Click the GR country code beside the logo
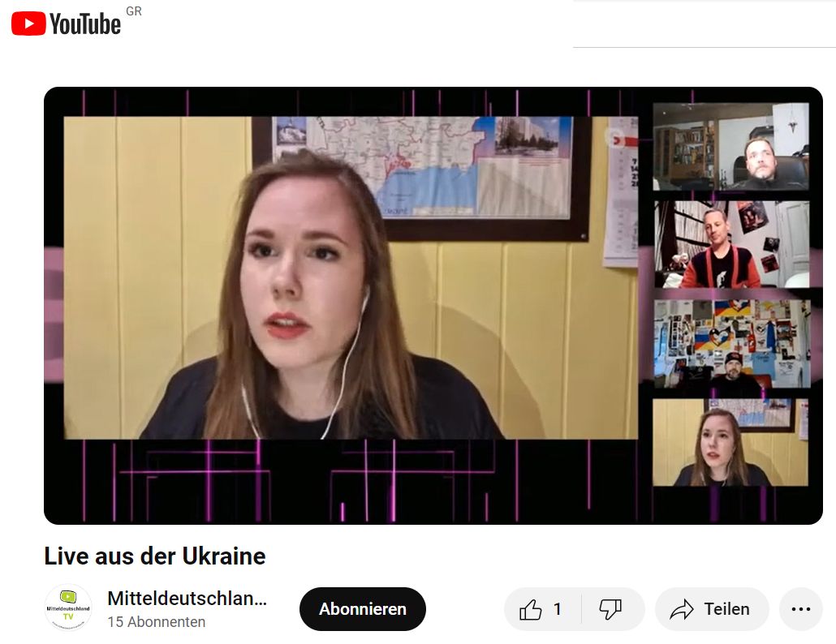This screenshot has width=836, height=644. click(134, 11)
